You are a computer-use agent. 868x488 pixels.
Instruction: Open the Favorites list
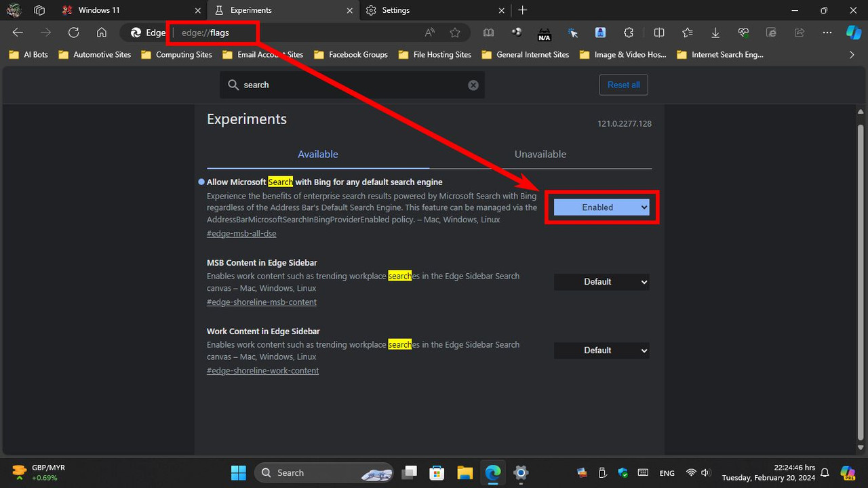(x=688, y=33)
